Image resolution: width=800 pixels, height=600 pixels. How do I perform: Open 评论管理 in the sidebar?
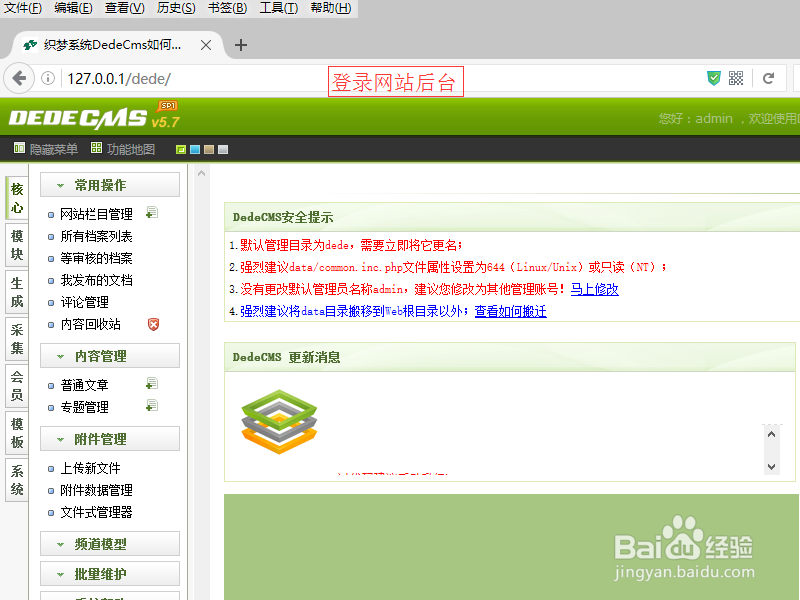tap(85, 302)
